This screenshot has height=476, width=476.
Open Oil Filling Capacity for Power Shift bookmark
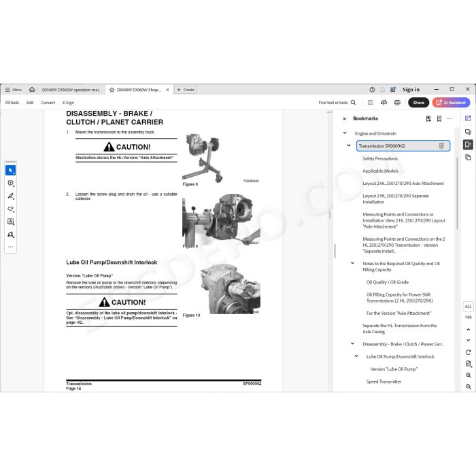(x=400, y=298)
